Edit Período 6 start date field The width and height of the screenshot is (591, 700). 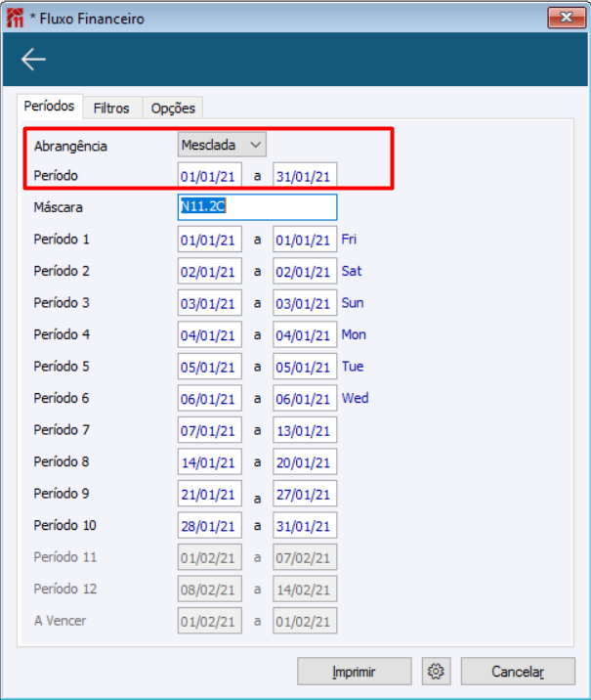pos(210,398)
